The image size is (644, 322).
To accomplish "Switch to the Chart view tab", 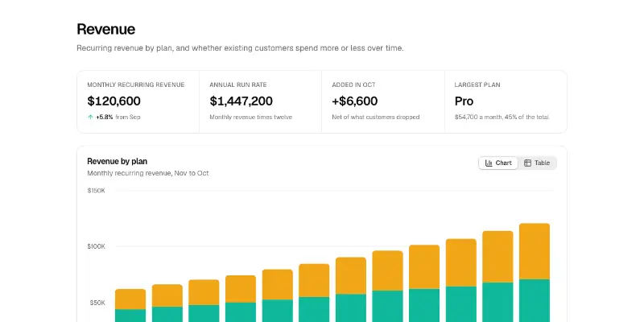I will [498, 163].
